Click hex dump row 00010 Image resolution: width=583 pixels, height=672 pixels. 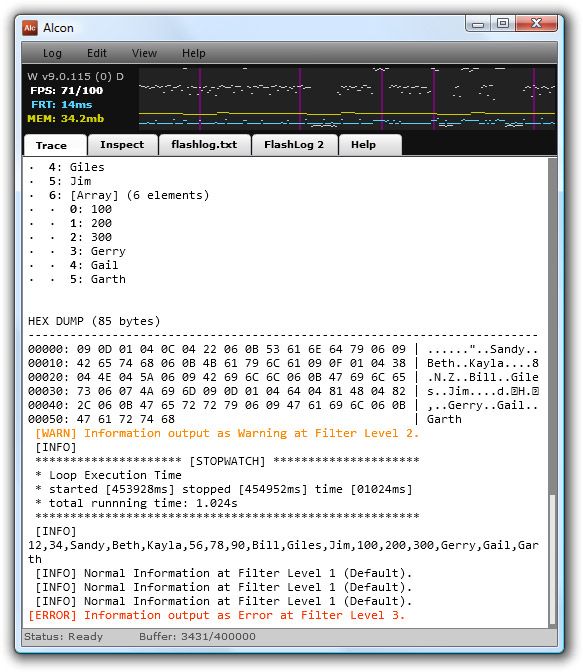[x=283, y=363]
